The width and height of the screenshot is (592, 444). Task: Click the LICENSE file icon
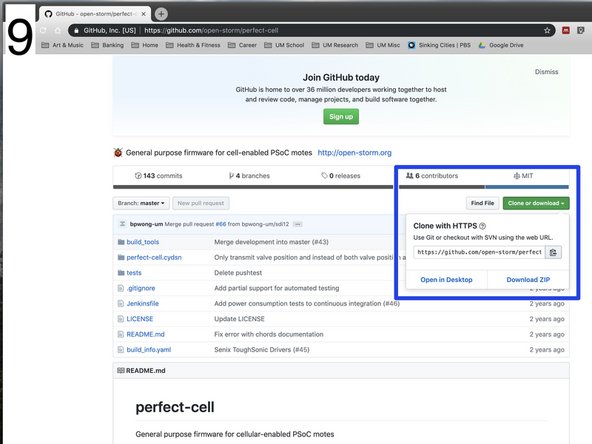pos(121,319)
